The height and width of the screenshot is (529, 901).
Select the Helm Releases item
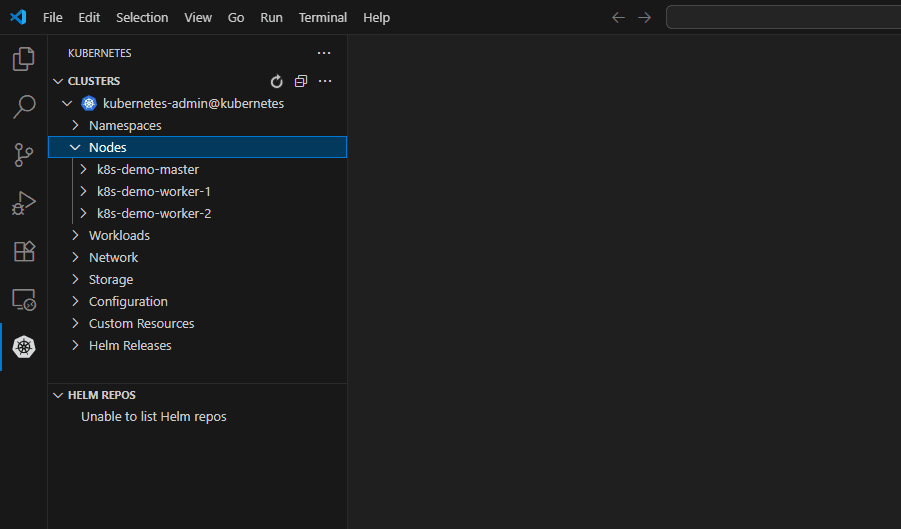pos(130,345)
